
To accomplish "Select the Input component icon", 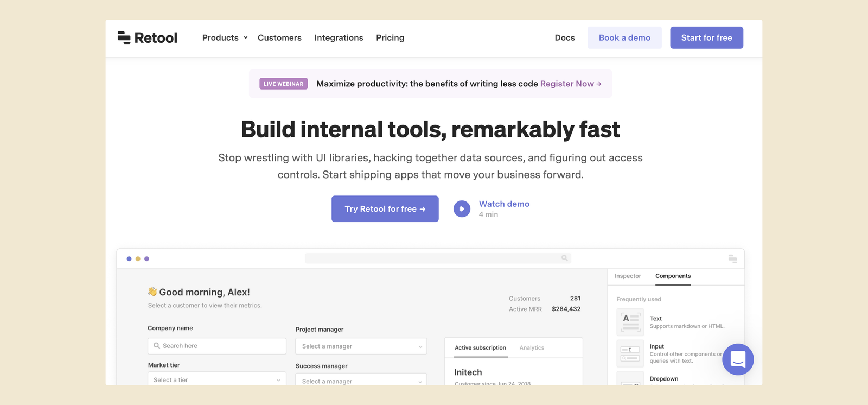I will click(630, 353).
